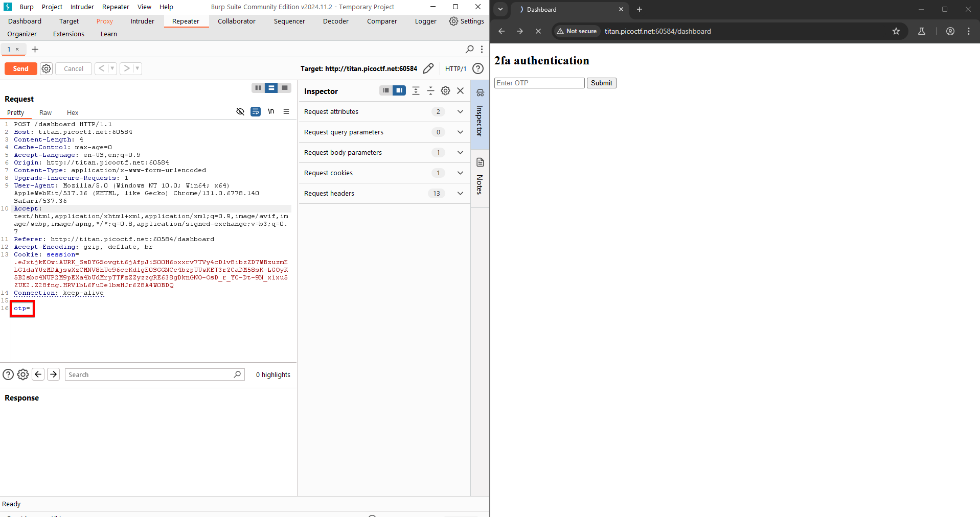980x517 pixels.
Task: Click the Cancel button
Action: click(74, 68)
